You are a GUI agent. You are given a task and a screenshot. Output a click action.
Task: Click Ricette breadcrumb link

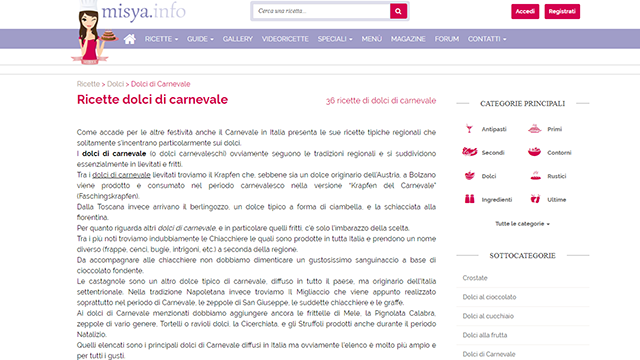click(x=88, y=84)
